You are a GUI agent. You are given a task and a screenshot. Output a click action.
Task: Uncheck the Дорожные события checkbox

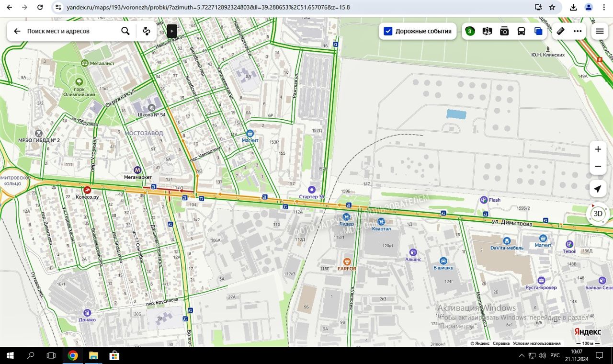(388, 31)
